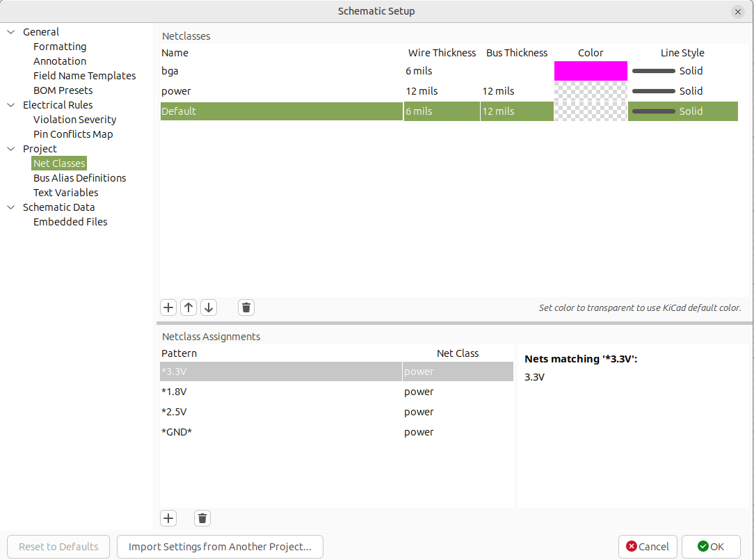Change net class for *1.8V pattern
The height and width of the screenshot is (560, 754).
click(x=458, y=392)
